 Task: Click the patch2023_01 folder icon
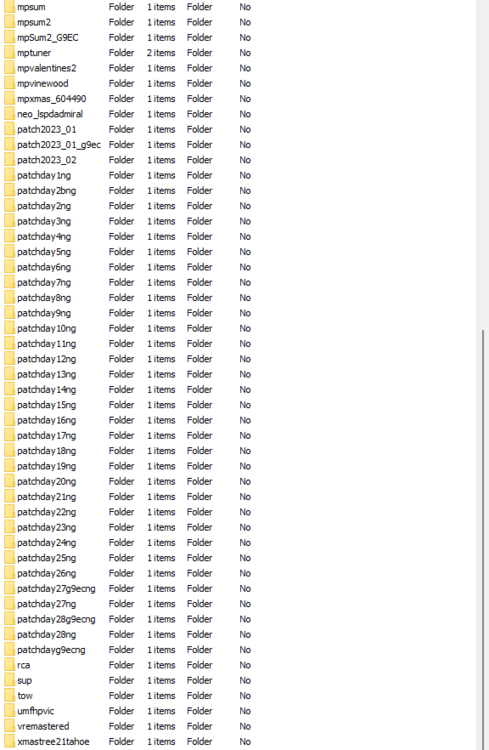9,130
